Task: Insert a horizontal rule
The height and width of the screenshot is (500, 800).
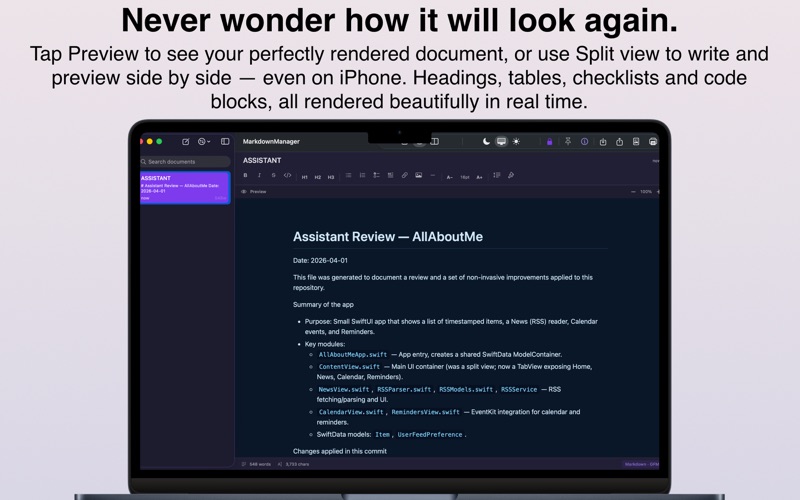Action: tap(433, 176)
